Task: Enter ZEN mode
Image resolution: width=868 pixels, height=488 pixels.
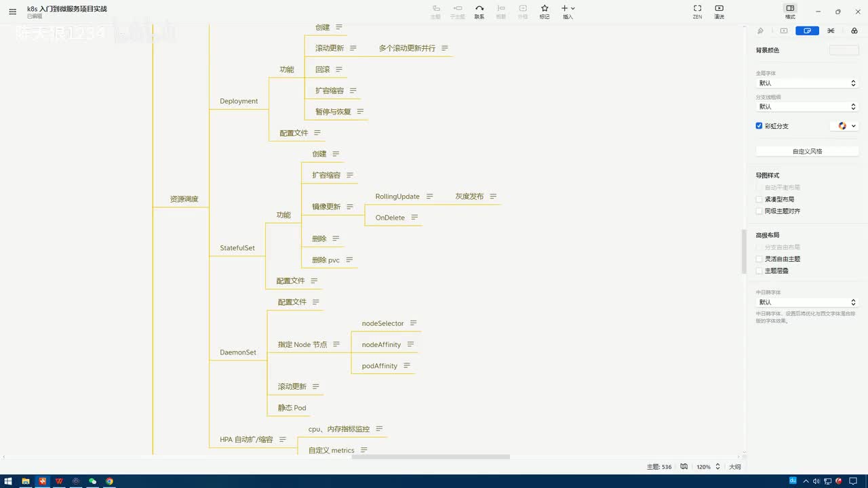Action: [x=697, y=12]
